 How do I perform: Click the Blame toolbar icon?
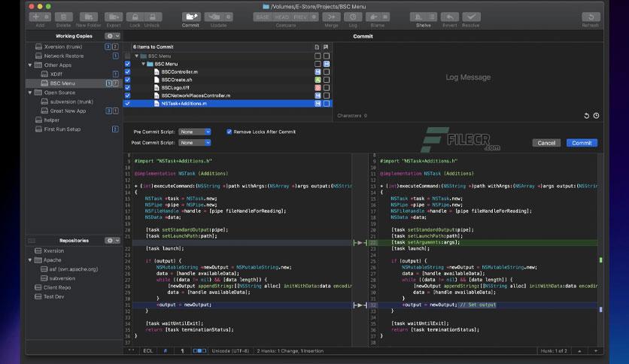[x=378, y=17]
